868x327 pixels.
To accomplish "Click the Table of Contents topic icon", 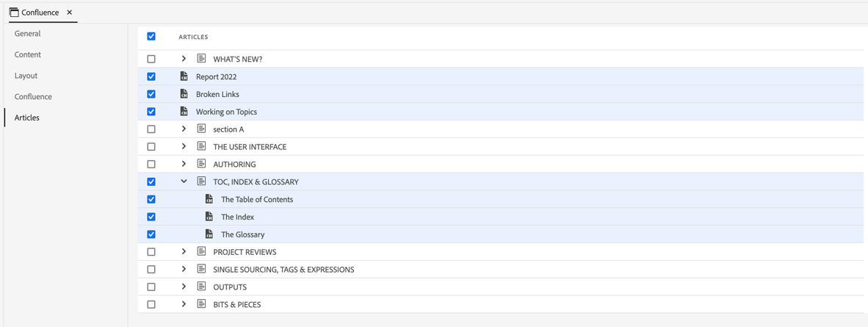I will click(x=209, y=199).
